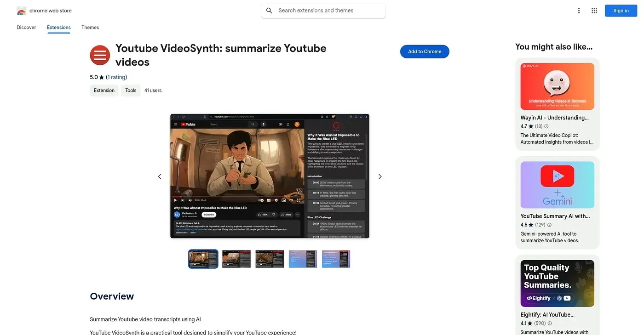This screenshot has width=644, height=335.
Task: Switch to the Themes tab
Action: coord(90,28)
